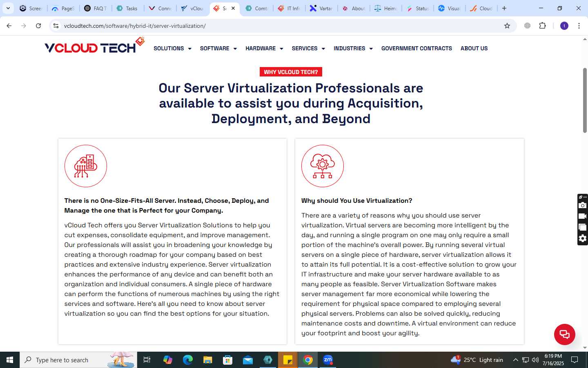This screenshot has width=588, height=368.
Task: Open File Explorer from taskbar
Action: (208, 360)
